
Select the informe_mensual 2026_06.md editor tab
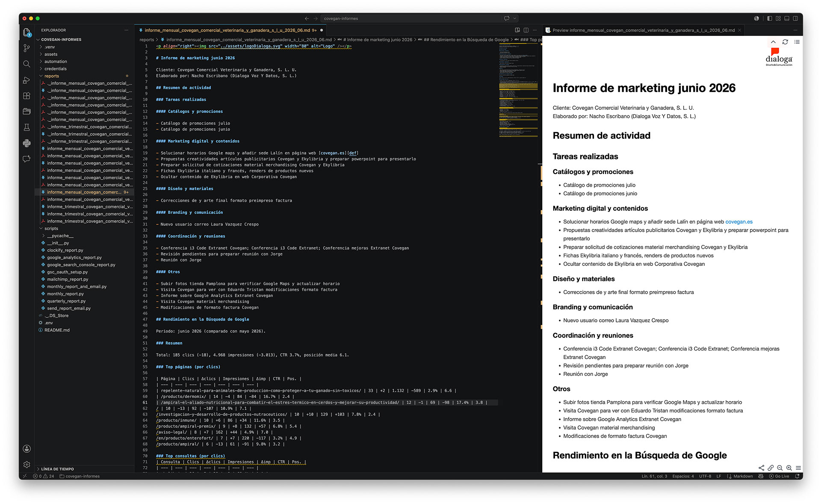point(231,30)
